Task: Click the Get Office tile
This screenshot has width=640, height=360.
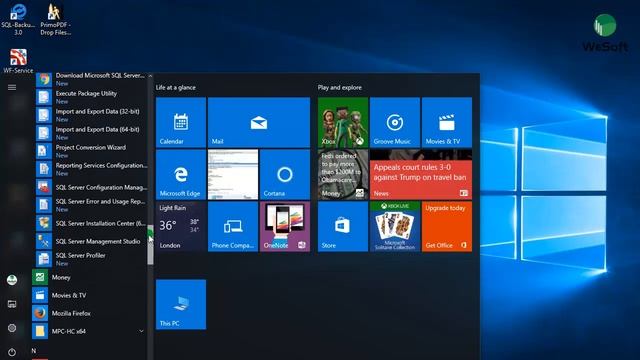Action: pyautogui.click(x=447, y=227)
